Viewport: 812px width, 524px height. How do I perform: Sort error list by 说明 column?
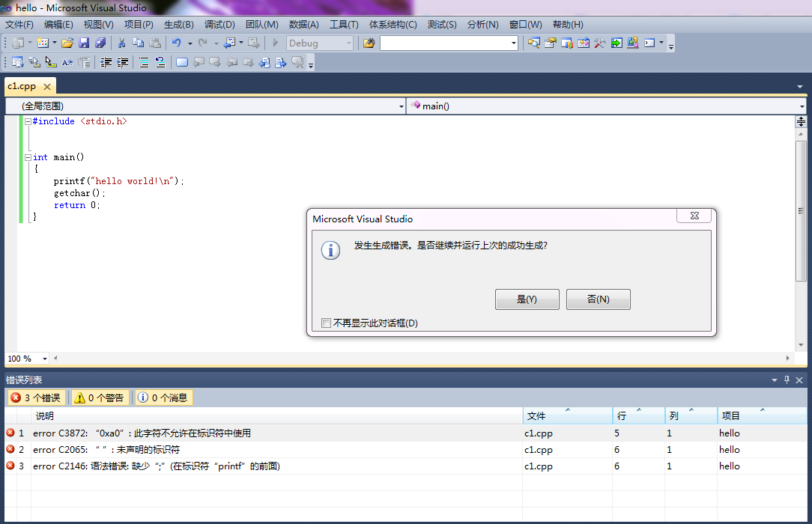(x=276, y=416)
